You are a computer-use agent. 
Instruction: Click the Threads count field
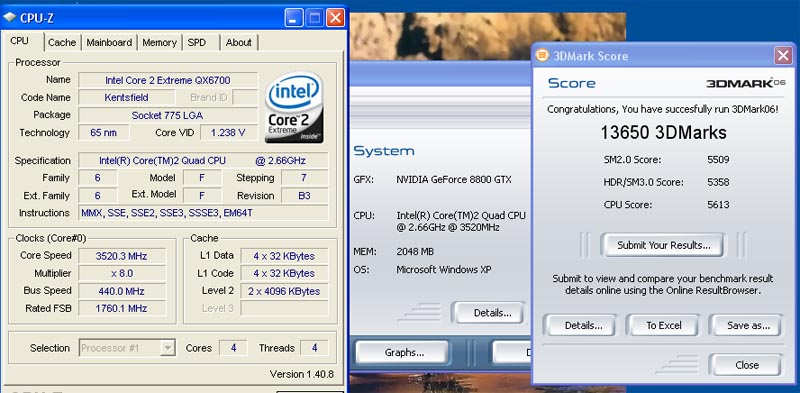point(314,348)
